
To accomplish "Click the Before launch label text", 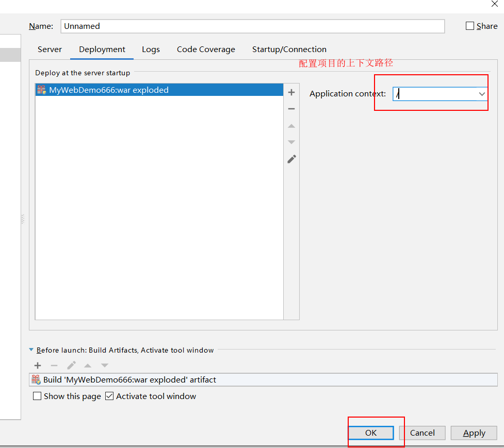I will pyautogui.click(x=125, y=350).
